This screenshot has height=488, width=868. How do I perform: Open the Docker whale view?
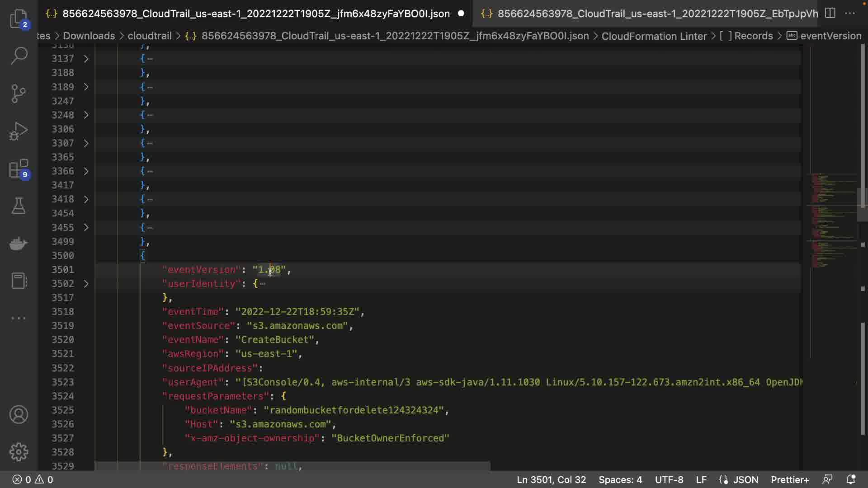coord(19,244)
